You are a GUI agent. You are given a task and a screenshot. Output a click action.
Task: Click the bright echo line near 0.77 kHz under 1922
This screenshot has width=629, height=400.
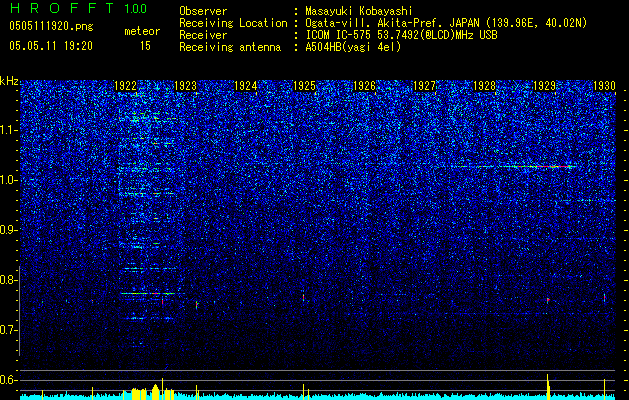pos(148,293)
